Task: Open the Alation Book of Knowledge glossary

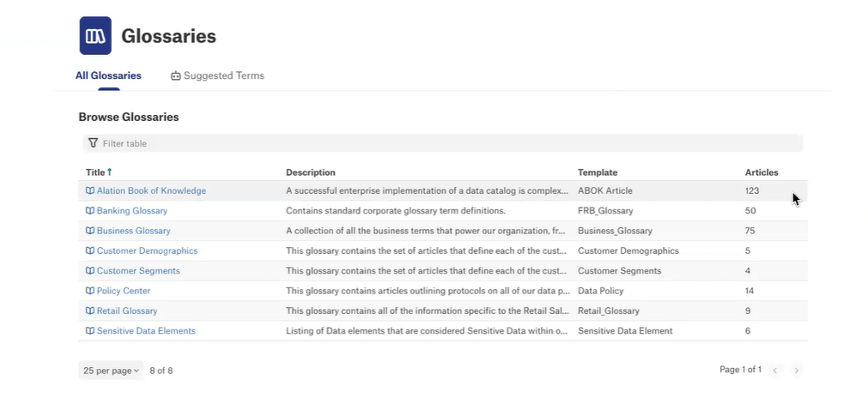Action: (151, 190)
